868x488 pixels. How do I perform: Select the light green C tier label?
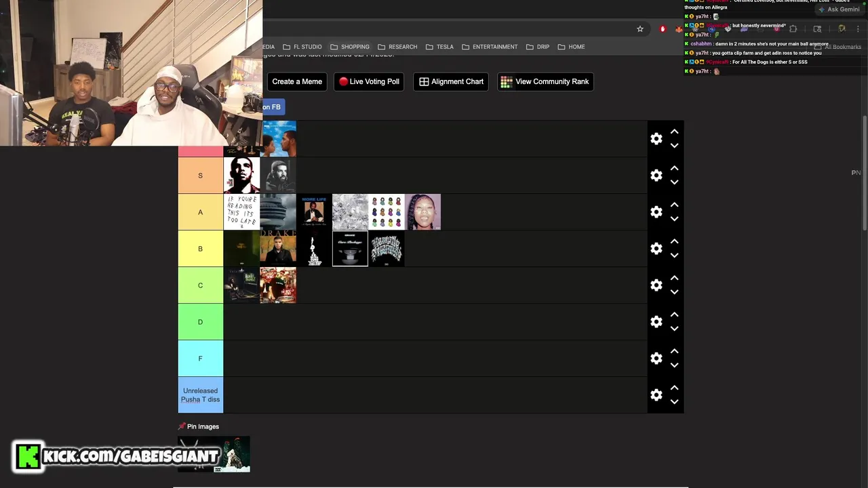click(200, 285)
